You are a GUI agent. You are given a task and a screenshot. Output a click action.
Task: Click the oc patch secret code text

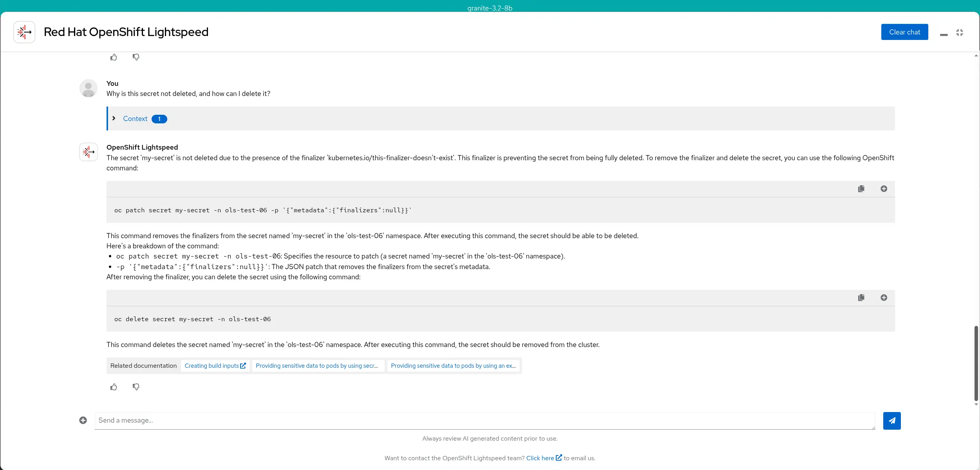click(263, 210)
